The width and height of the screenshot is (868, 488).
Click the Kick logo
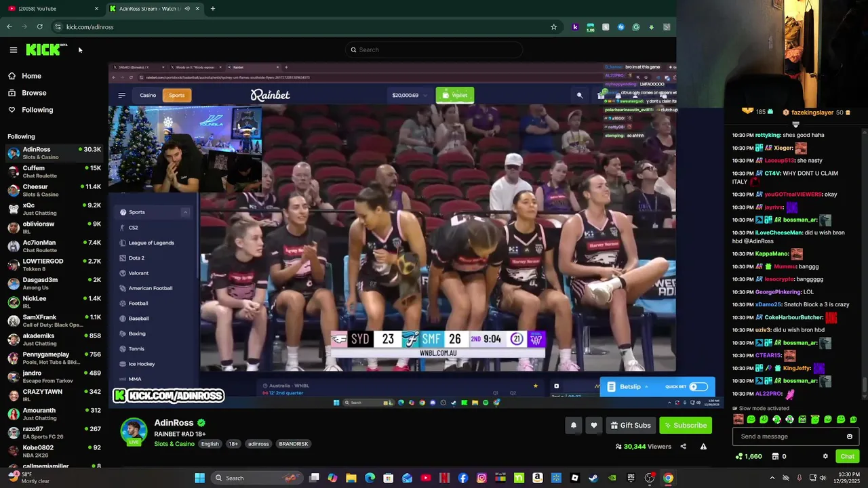coord(46,49)
